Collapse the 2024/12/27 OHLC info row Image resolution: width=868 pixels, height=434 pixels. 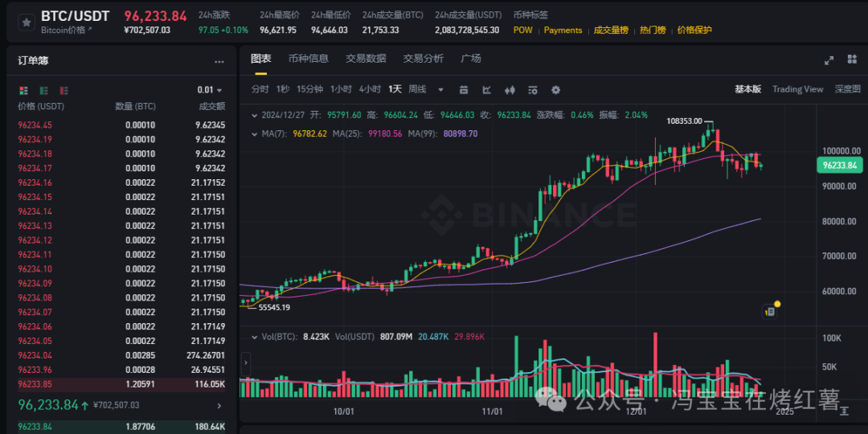tap(254, 116)
